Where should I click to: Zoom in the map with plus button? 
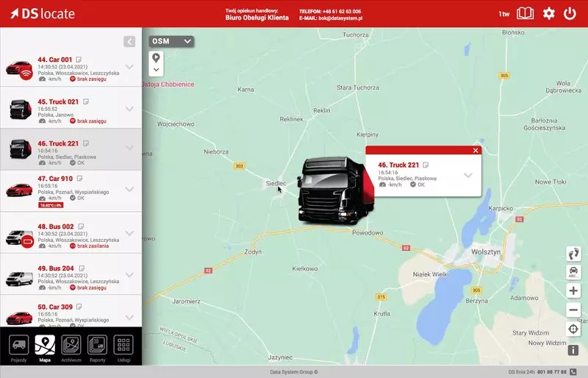573,291
